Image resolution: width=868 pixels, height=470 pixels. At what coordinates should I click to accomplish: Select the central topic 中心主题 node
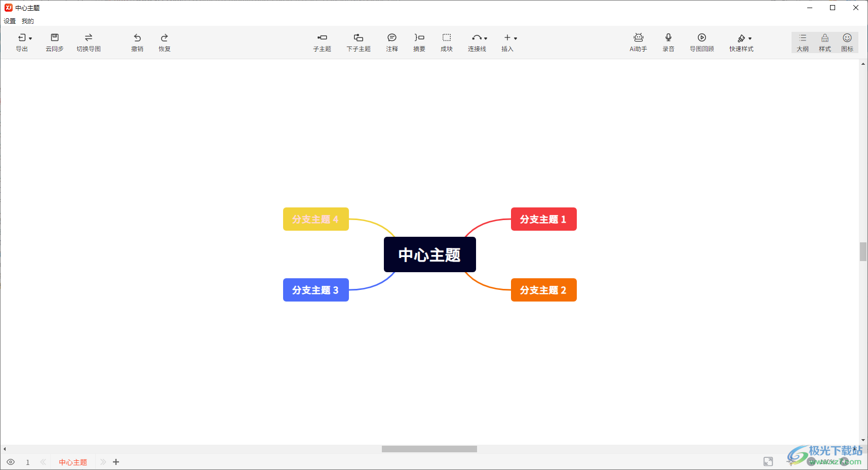coord(429,254)
